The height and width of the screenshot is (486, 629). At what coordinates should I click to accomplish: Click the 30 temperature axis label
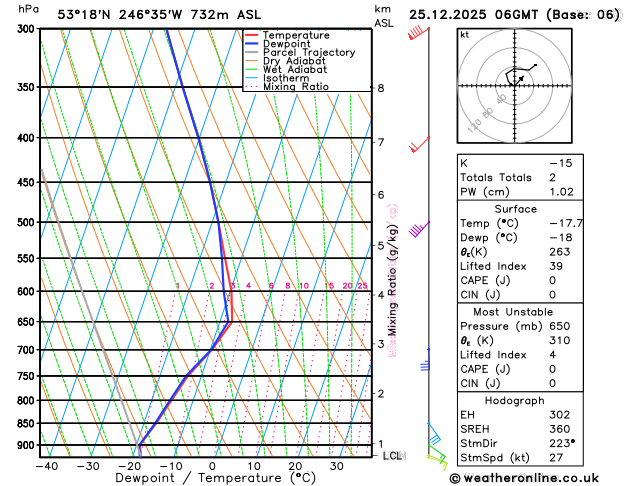coord(337,466)
